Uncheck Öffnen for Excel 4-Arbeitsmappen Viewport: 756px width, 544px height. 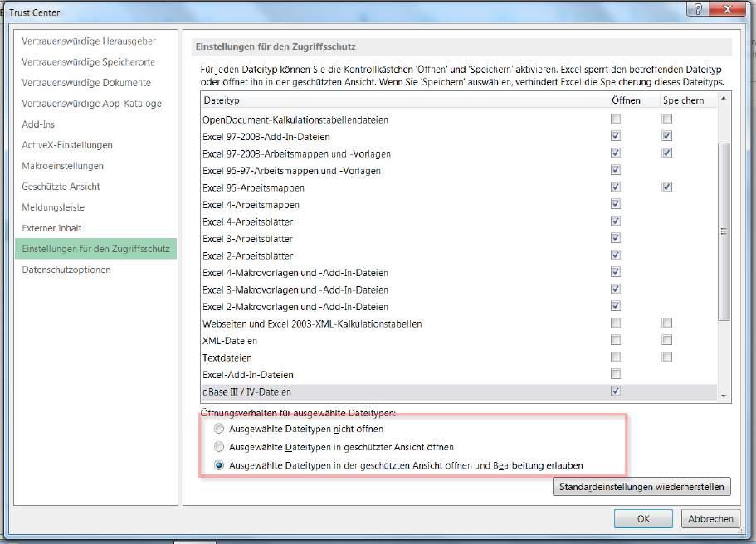coord(616,204)
